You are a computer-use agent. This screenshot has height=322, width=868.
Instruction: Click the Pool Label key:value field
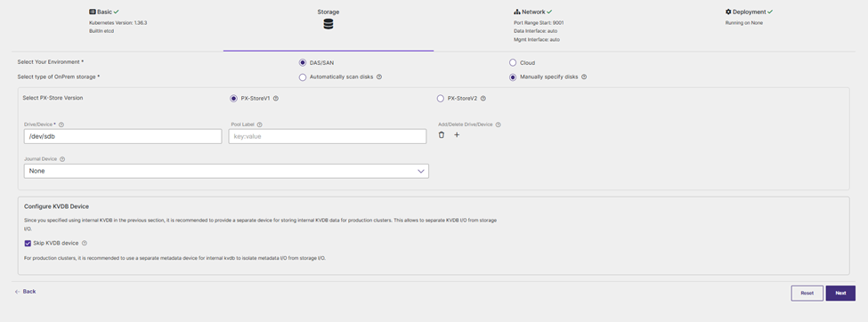327,136
